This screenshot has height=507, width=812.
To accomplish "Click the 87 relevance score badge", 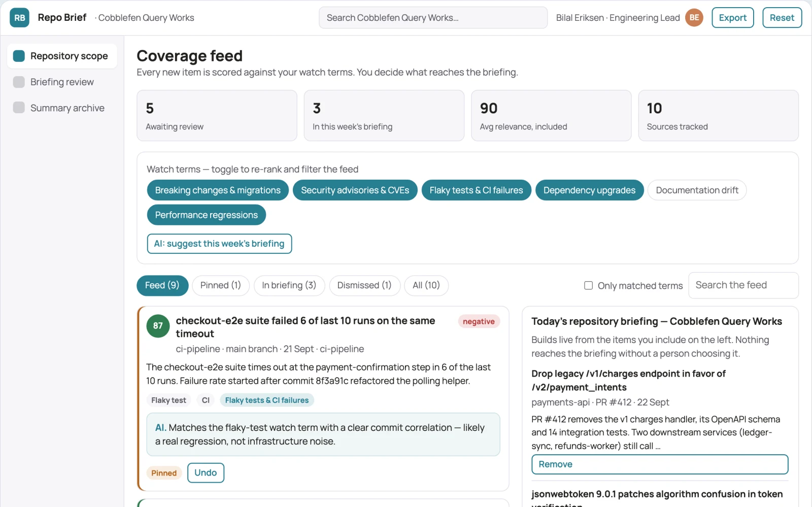I will (158, 326).
